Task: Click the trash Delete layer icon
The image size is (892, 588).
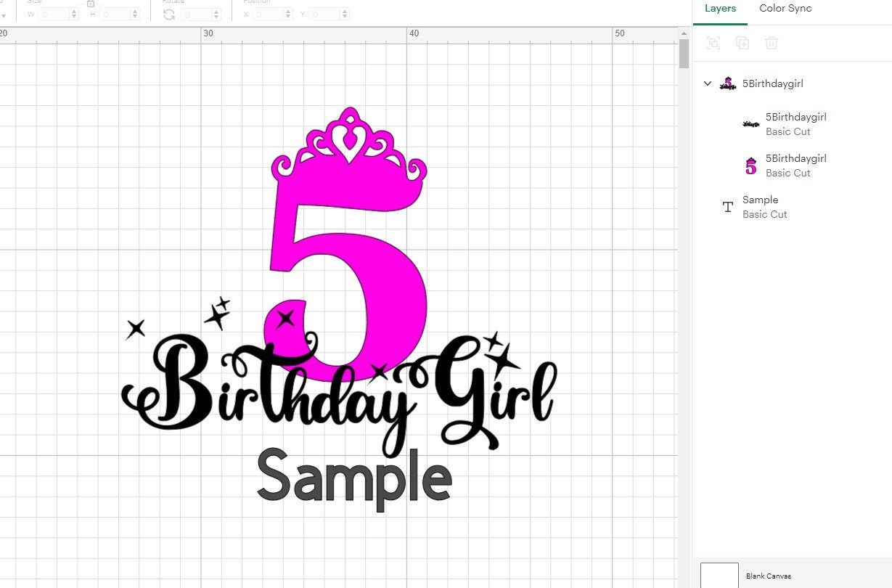Action: click(x=772, y=43)
